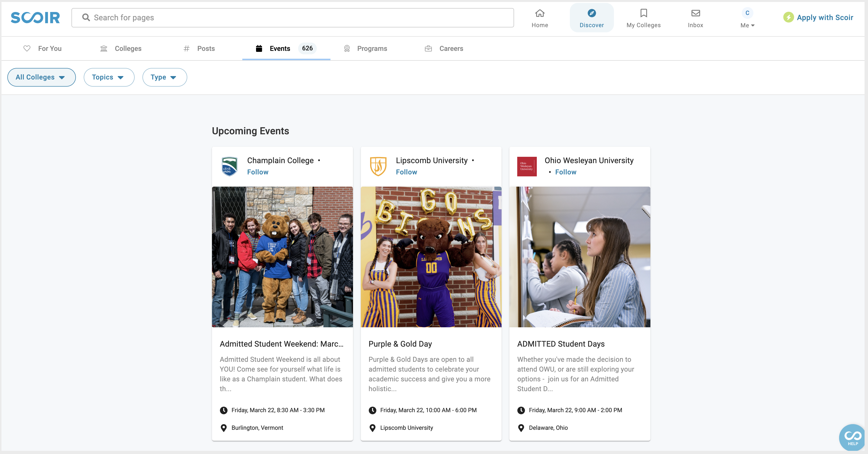Image resolution: width=868 pixels, height=454 pixels.
Task: Click the Scoir logo
Action: (35, 18)
